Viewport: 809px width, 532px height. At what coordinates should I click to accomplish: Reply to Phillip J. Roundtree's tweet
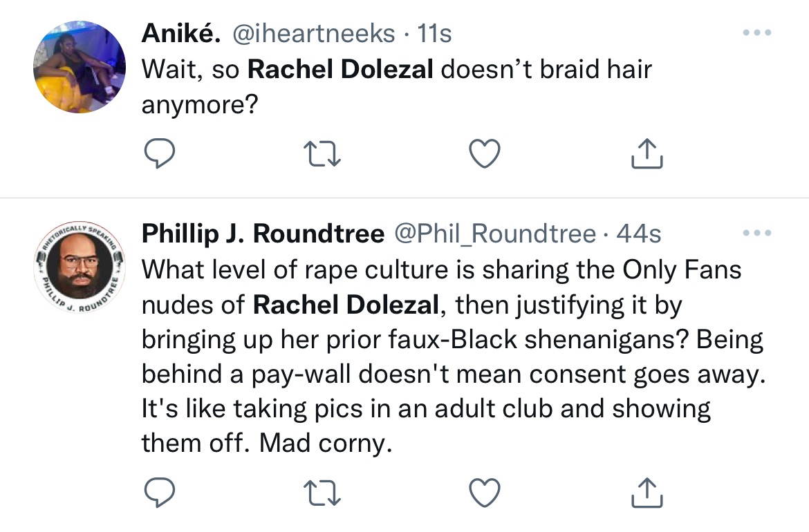161,493
